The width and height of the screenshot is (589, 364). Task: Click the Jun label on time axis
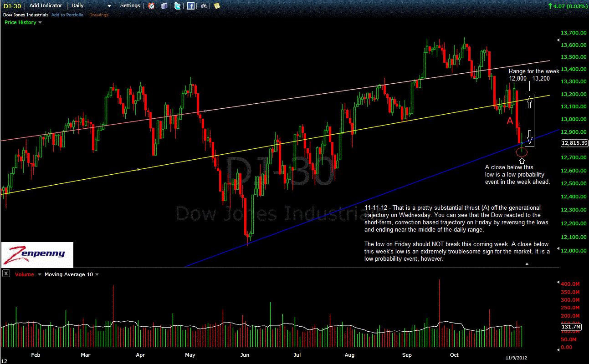coord(245,354)
